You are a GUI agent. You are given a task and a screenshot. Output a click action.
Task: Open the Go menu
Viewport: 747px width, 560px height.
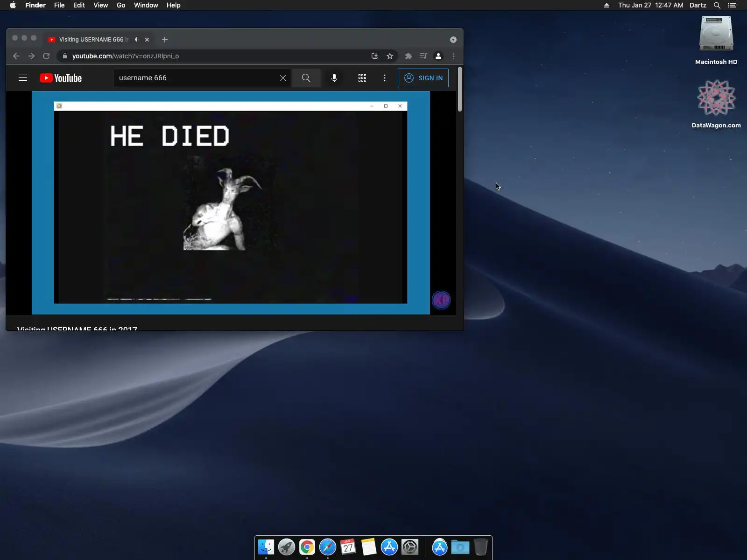[x=121, y=5]
